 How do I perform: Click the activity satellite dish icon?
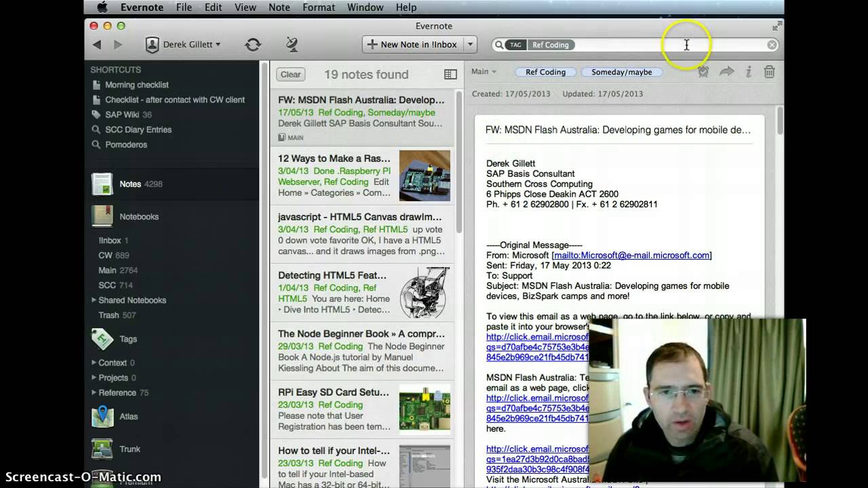pos(292,45)
